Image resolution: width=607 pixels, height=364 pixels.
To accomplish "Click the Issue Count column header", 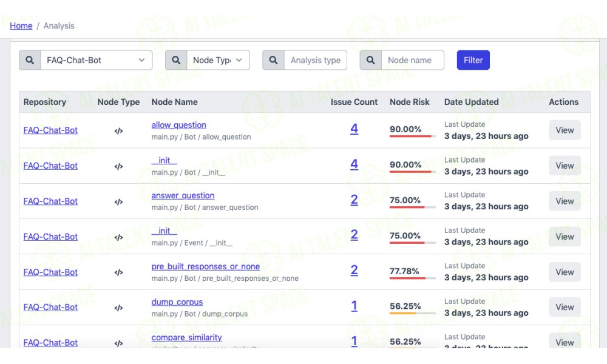I will pos(354,102).
